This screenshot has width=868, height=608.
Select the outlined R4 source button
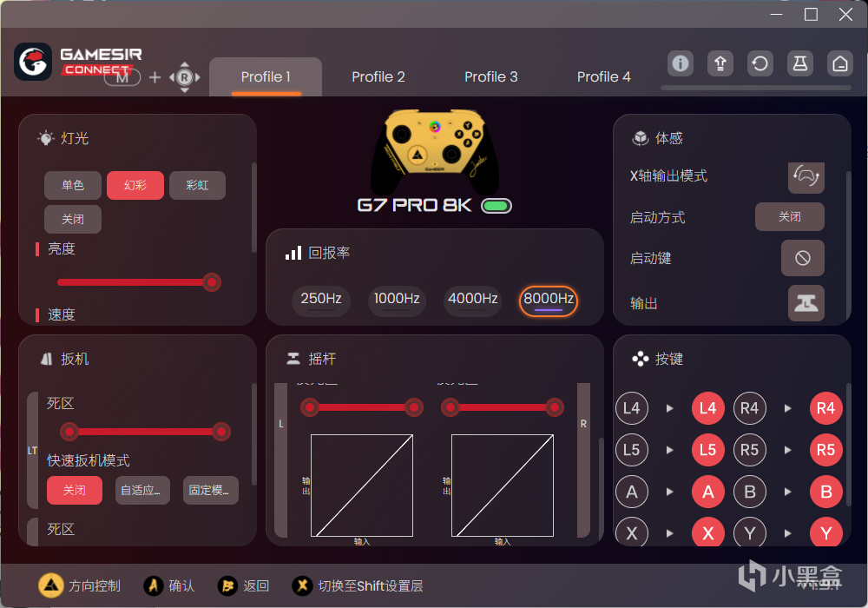[x=750, y=408]
